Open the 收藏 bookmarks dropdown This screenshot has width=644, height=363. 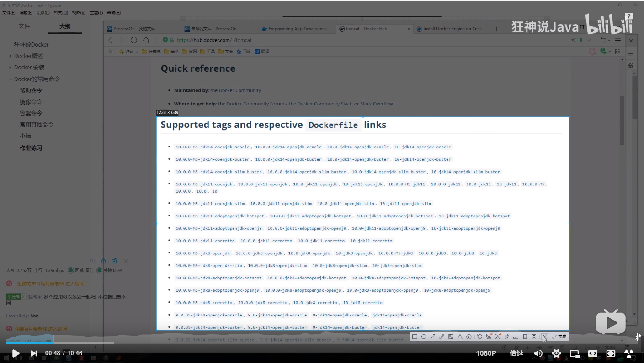128,52
